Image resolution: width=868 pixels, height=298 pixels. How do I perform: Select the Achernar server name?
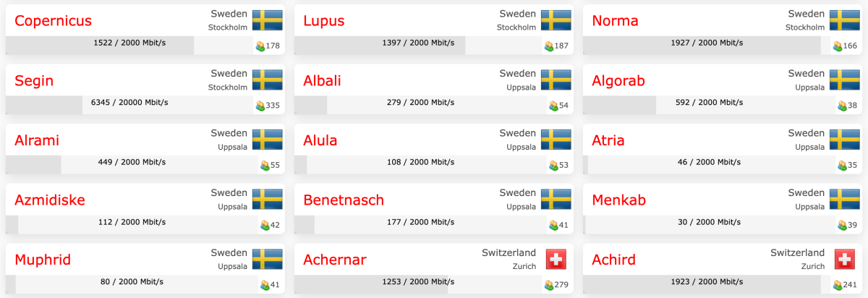[x=335, y=260]
